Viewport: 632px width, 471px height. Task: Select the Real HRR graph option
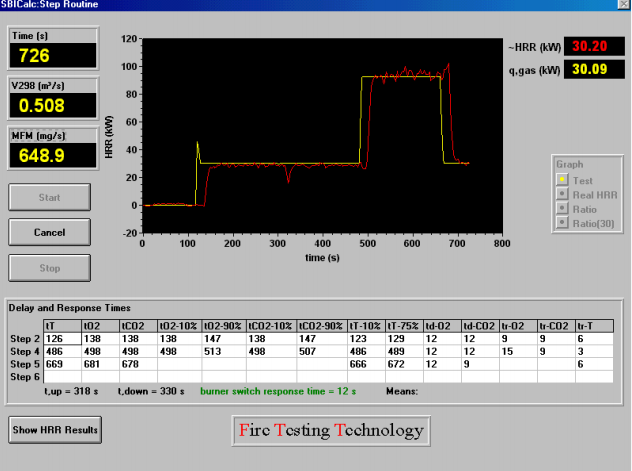click(562, 194)
